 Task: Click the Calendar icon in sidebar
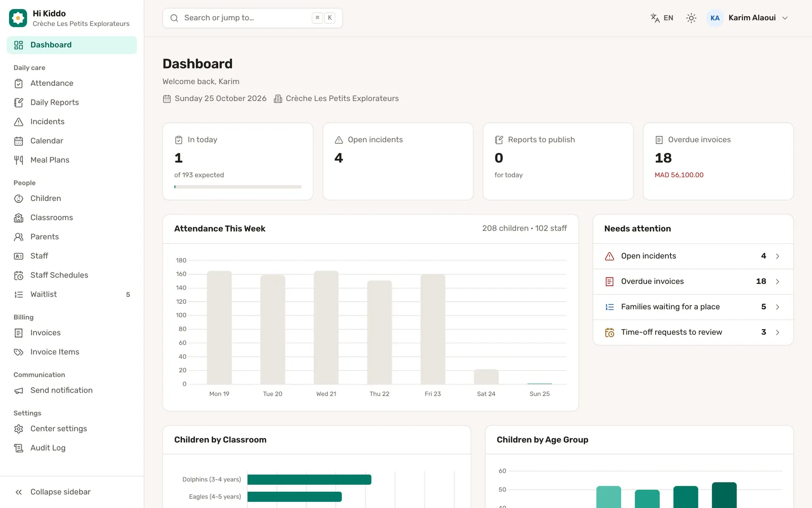coord(19,141)
